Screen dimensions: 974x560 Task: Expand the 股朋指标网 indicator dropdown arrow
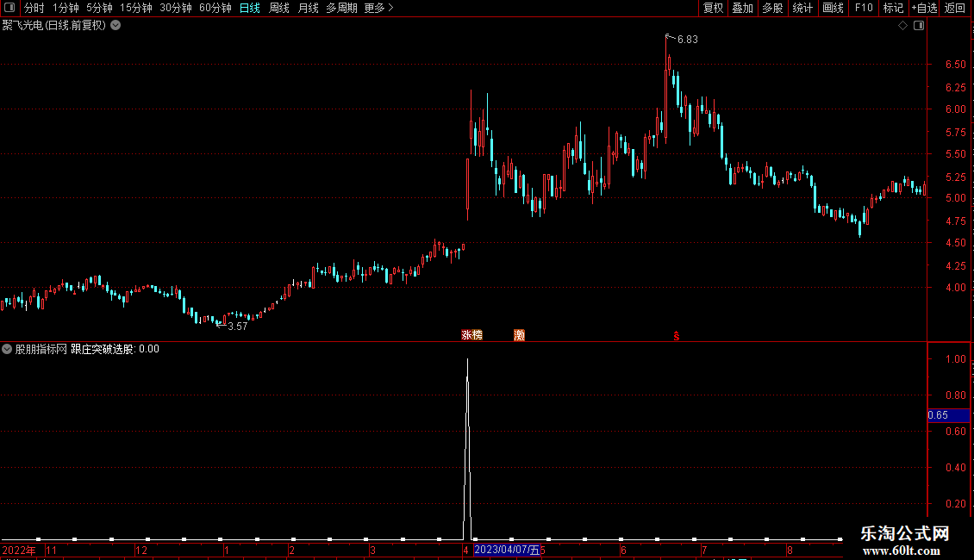coord(7,349)
